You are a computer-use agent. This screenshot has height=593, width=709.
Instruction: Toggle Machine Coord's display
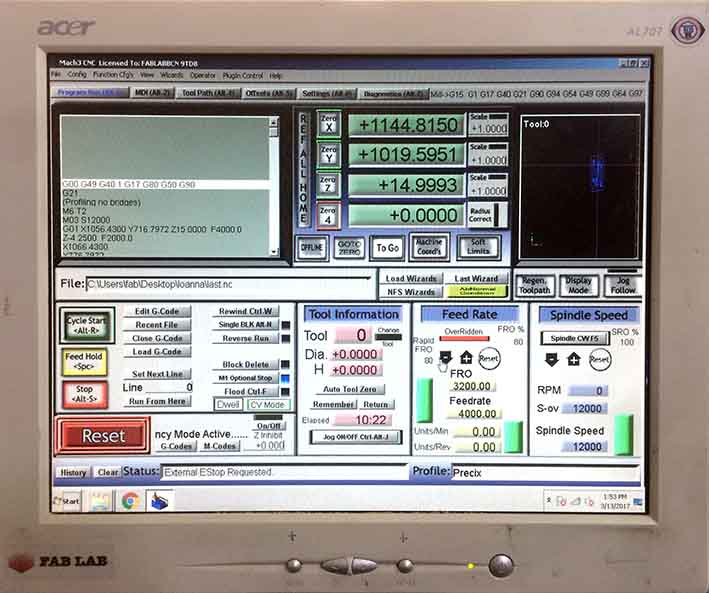click(x=429, y=247)
